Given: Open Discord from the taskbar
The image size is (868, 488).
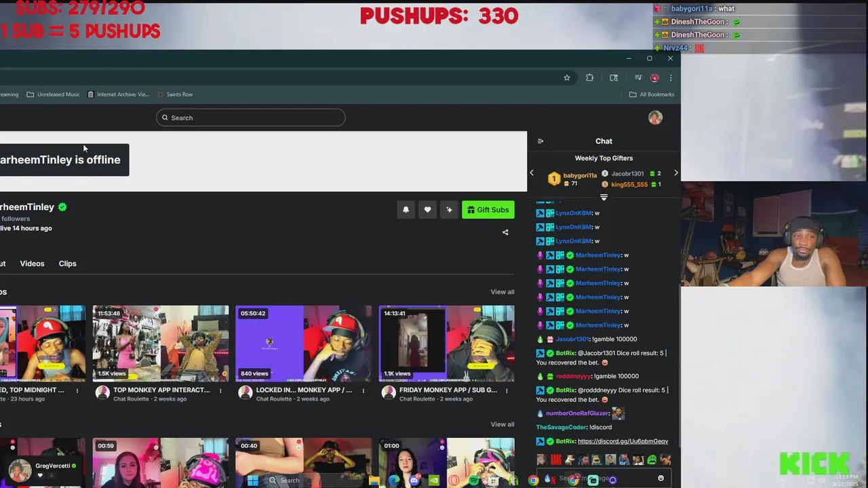Looking at the screenshot, I should coord(414,481).
